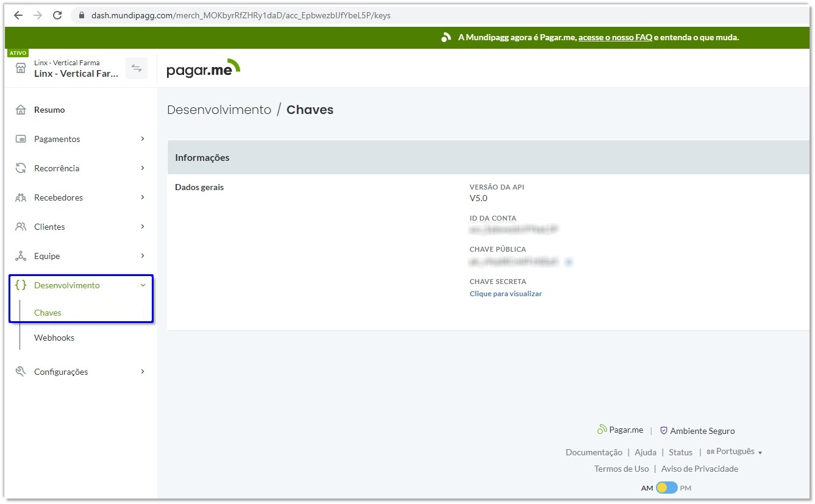Click the pagar.me logo

[204, 68]
